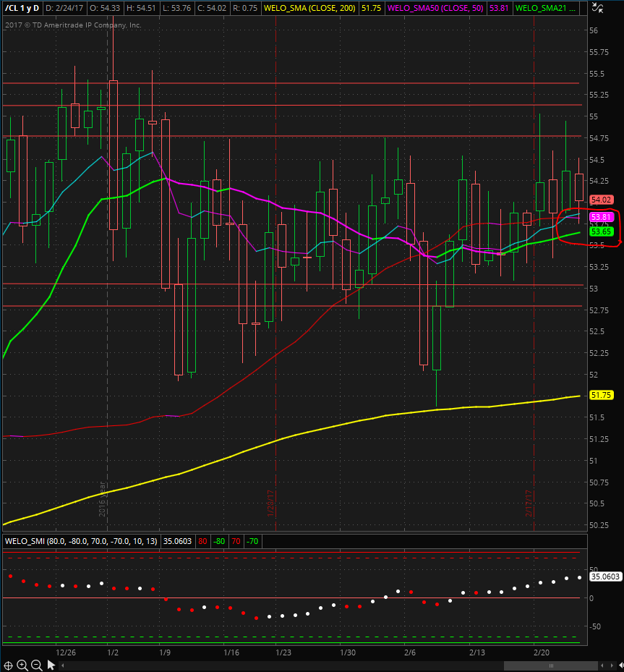Click the 53.81 value in the header bar
This screenshot has width=624, height=672.
499,8
